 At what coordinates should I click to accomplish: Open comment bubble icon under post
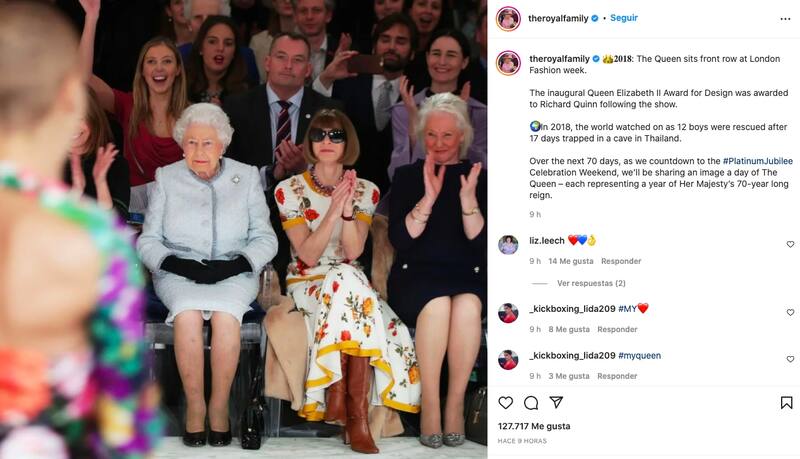pyautogui.click(x=531, y=403)
